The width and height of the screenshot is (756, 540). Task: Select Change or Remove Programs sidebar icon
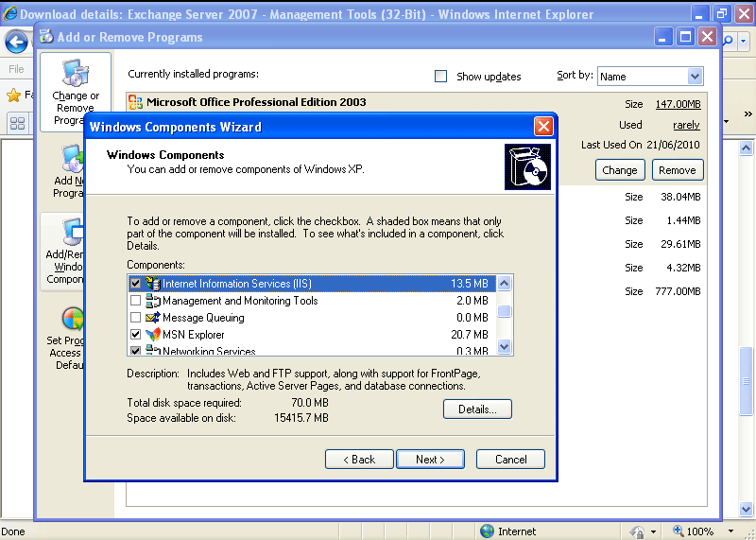[x=76, y=73]
